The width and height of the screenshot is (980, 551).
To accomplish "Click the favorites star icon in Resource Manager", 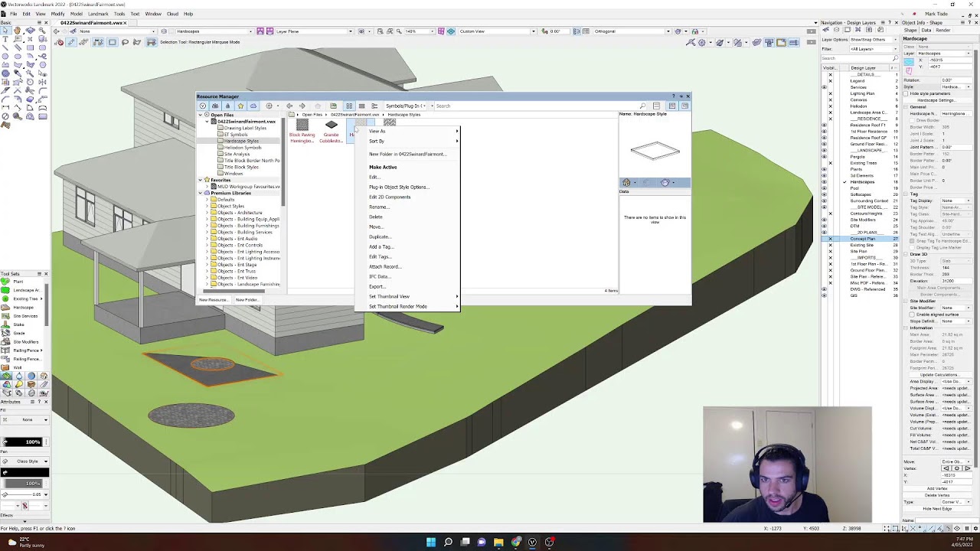I will coord(240,106).
